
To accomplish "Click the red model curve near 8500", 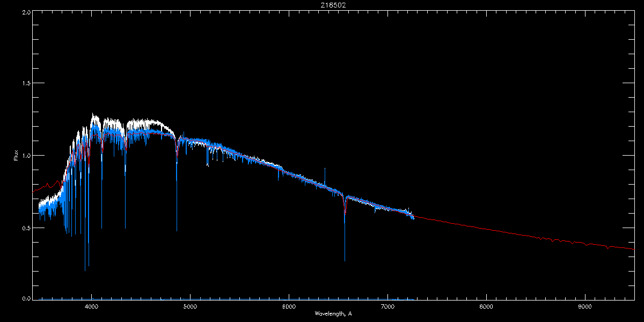I will click(536, 236).
